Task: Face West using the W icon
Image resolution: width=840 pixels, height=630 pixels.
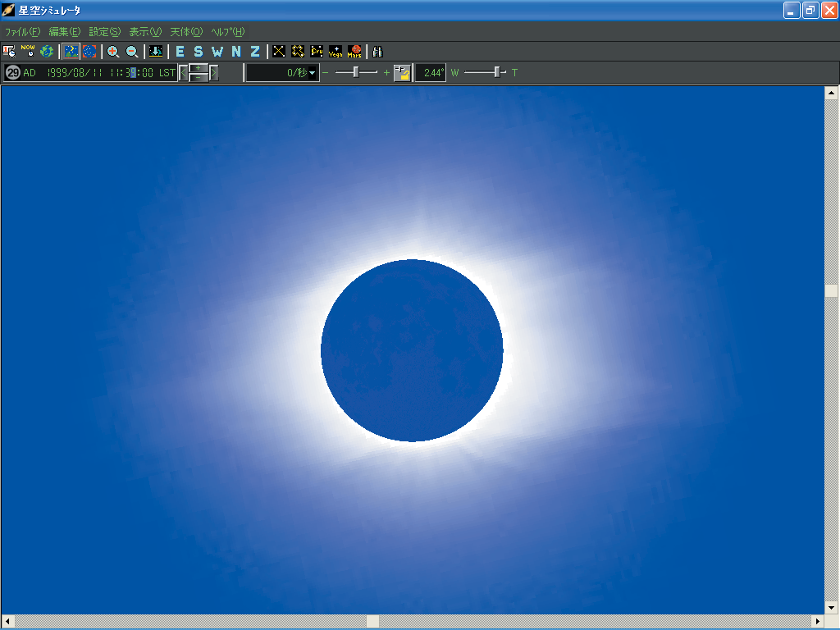Action: coord(217,52)
